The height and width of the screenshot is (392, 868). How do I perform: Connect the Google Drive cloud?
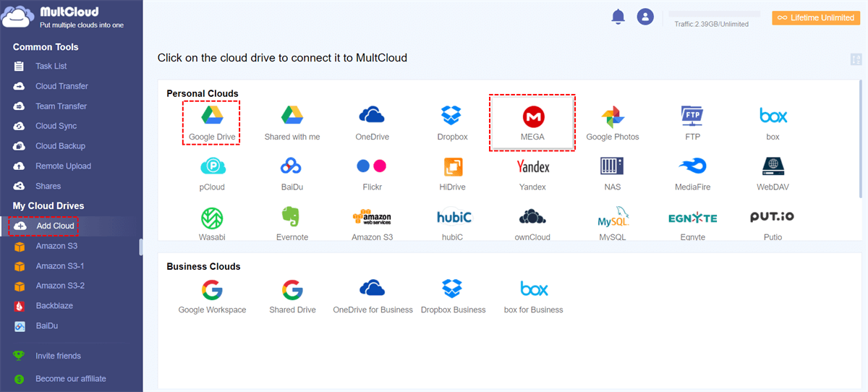point(211,122)
